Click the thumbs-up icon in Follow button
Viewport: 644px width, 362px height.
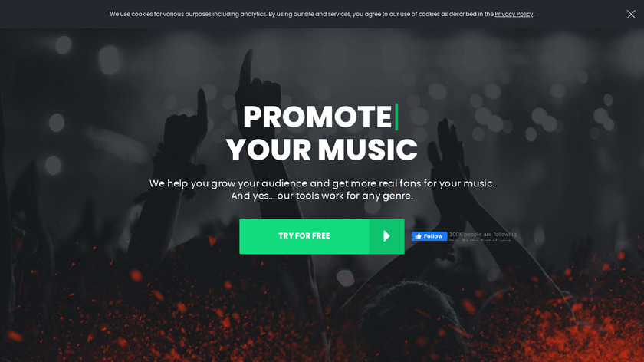click(418, 236)
